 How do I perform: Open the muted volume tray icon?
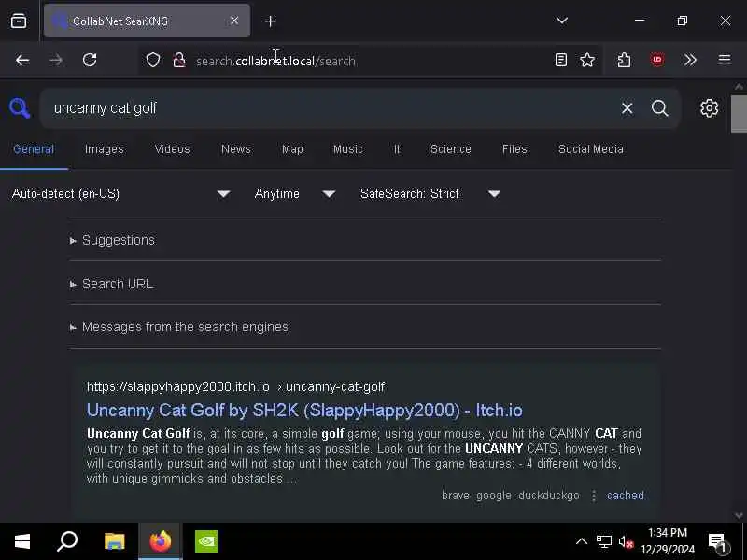click(626, 541)
